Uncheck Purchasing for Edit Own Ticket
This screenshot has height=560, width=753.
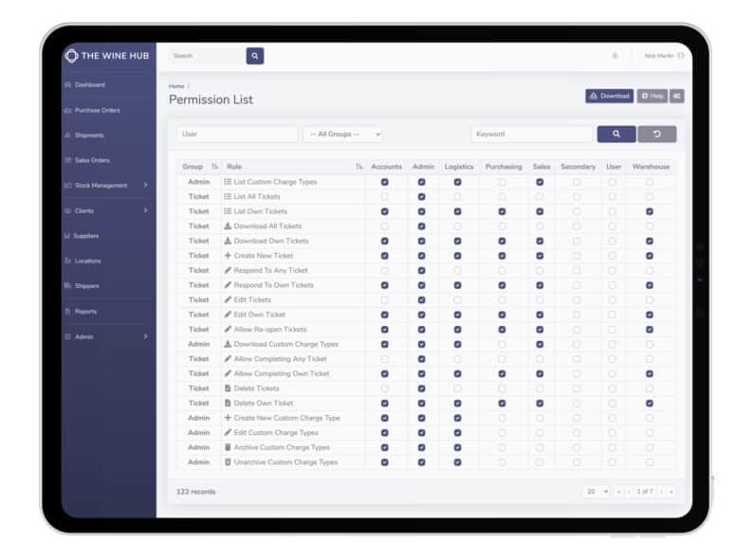[x=502, y=315]
